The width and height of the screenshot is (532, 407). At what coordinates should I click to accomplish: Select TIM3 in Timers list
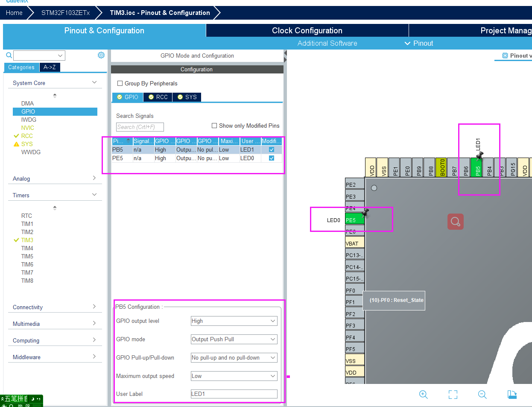(x=27, y=240)
